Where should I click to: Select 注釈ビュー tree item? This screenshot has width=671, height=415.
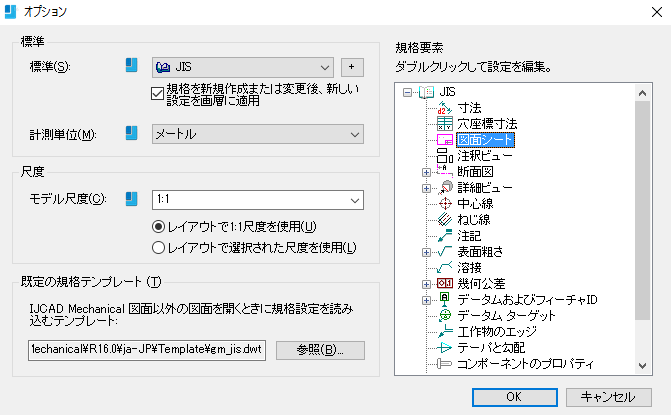485,156
